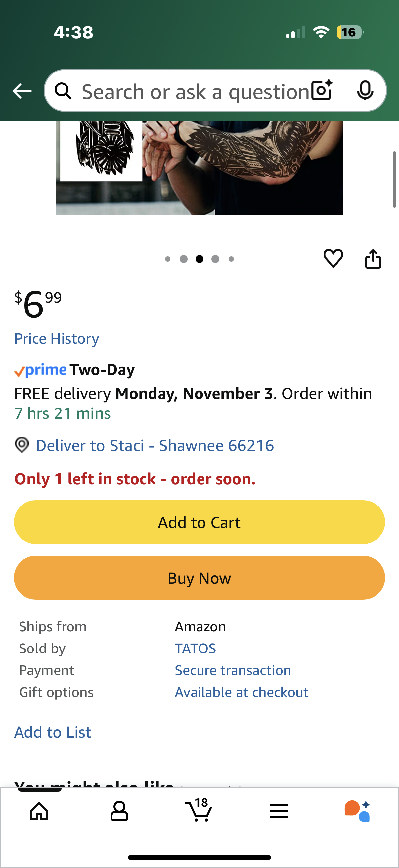The width and height of the screenshot is (399, 868).
Task: Change delivery address for Staci - Shawnee
Action: coord(155,446)
